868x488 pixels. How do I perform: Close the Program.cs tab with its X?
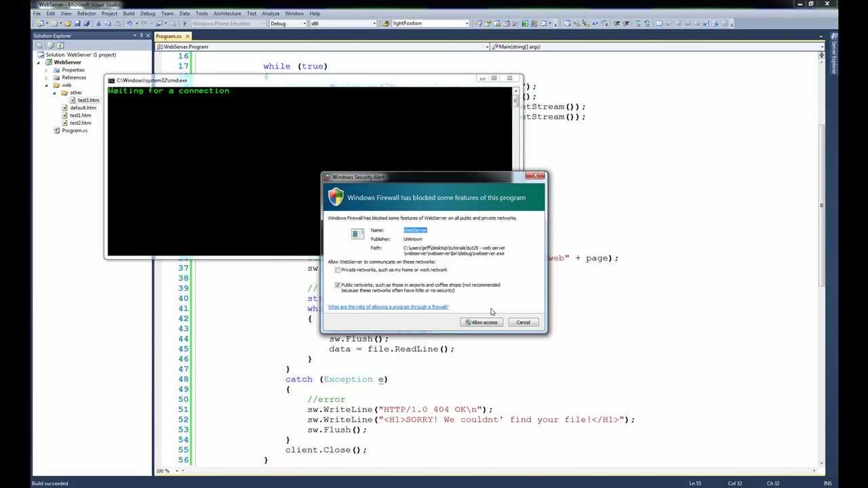tap(188, 36)
